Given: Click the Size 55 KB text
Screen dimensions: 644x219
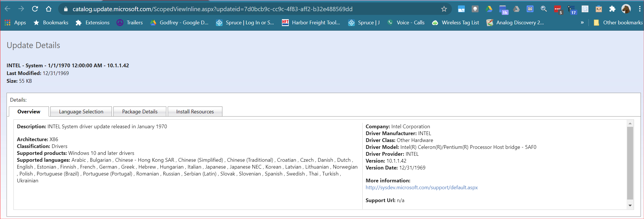Looking at the screenshot, I should [x=19, y=81].
